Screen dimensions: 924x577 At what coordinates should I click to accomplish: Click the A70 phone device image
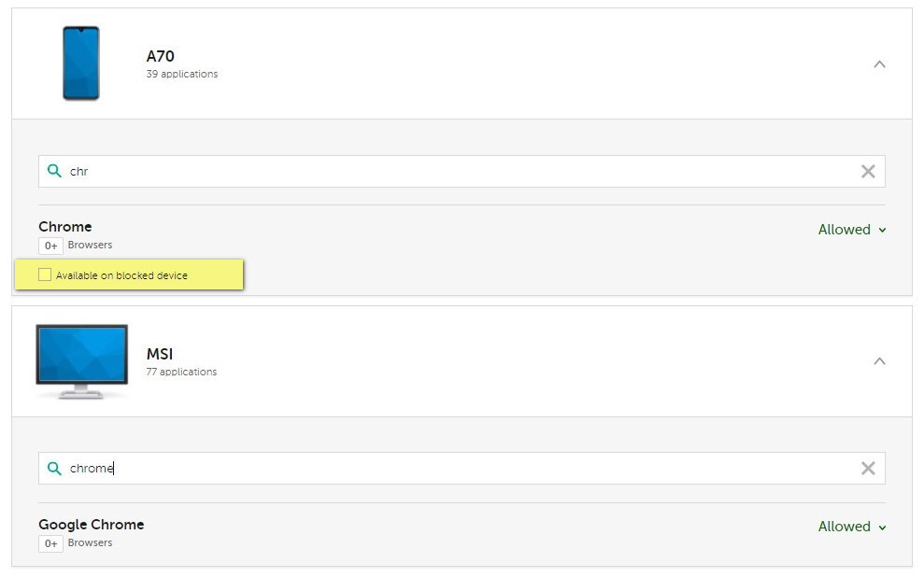tap(81, 63)
